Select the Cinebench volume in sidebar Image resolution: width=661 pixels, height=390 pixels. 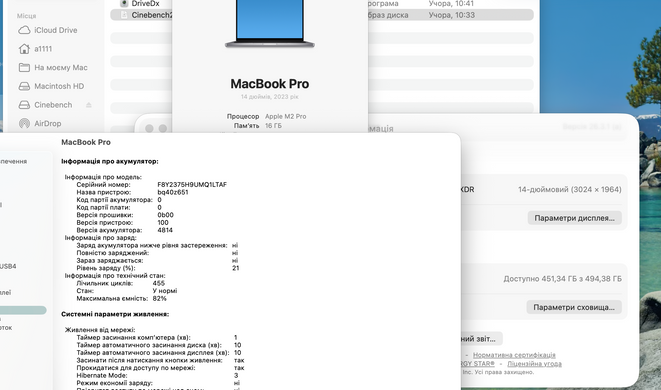pyautogui.click(x=46, y=105)
